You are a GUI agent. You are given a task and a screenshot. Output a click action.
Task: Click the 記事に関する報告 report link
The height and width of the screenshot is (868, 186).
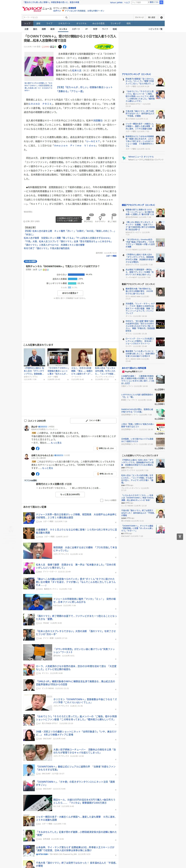32,221
